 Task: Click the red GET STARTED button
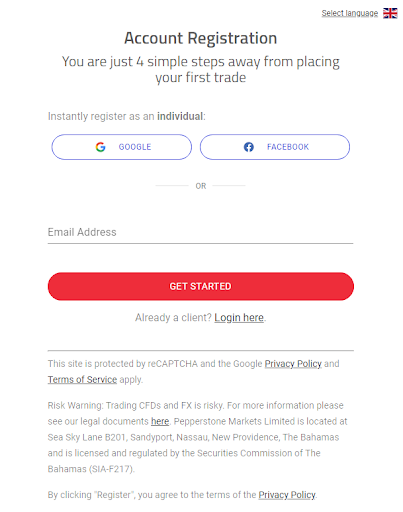pyautogui.click(x=201, y=286)
